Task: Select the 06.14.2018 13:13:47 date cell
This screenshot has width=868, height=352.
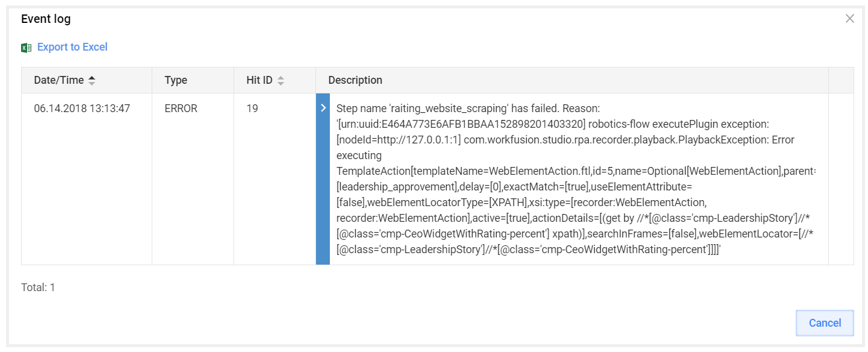Action: click(82, 108)
